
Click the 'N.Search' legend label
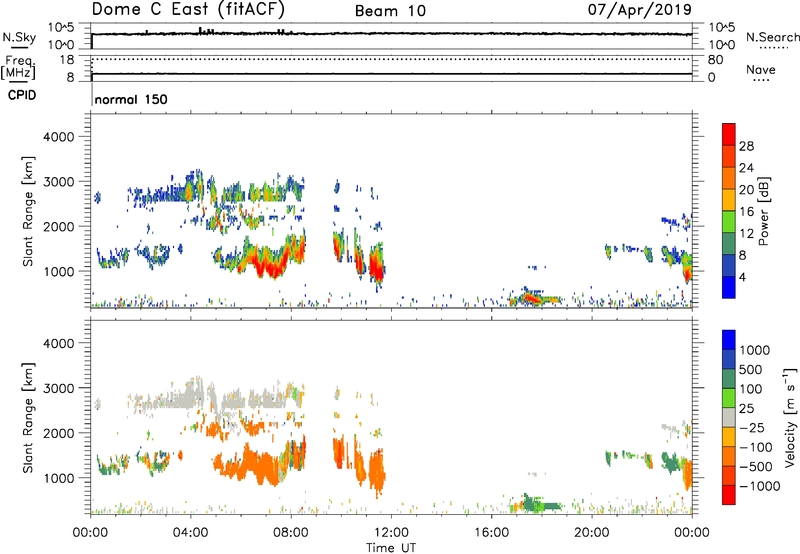pyautogui.click(x=772, y=37)
